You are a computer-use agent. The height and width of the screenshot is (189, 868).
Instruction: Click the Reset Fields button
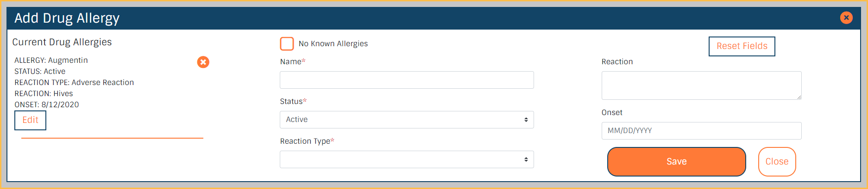[742, 46]
